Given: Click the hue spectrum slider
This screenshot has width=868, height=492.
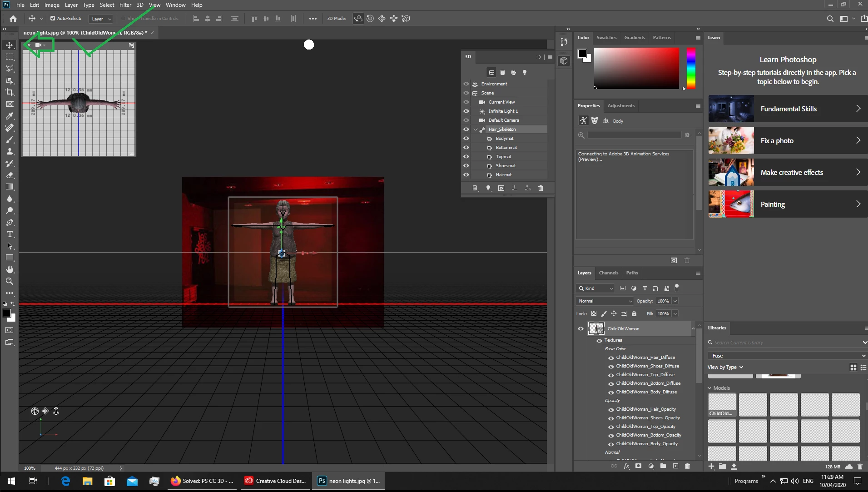Looking at the screenshot, I should pos(691,68).
